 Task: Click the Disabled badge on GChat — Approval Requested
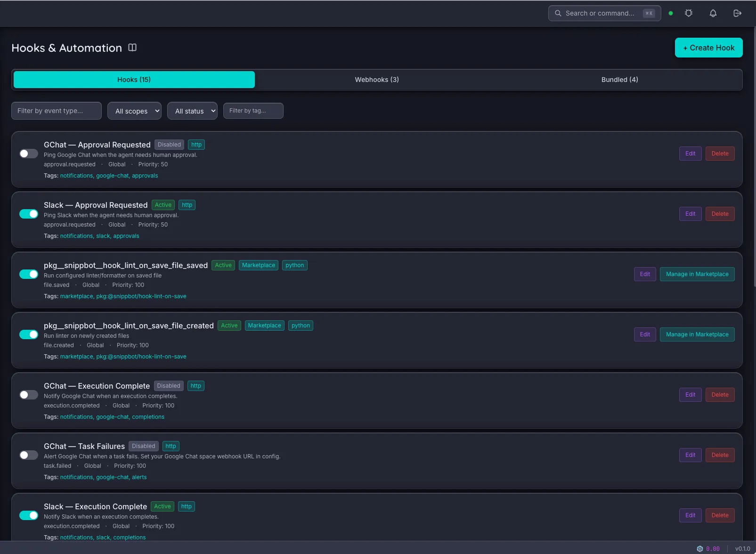(169, 145)
